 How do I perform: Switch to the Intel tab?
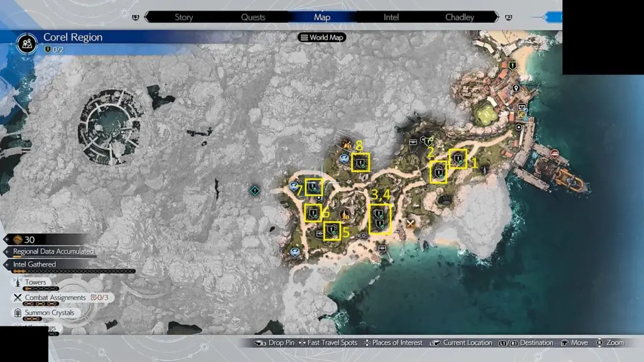pos(391,17)
